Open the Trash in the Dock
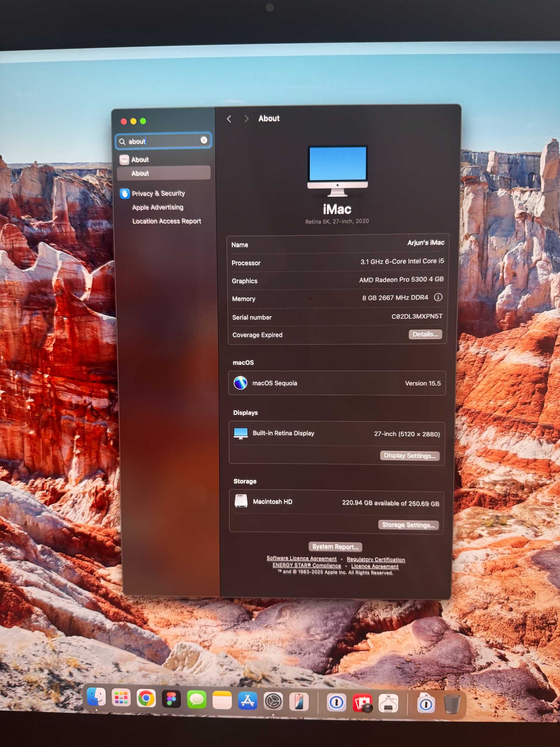 (451, 704)
